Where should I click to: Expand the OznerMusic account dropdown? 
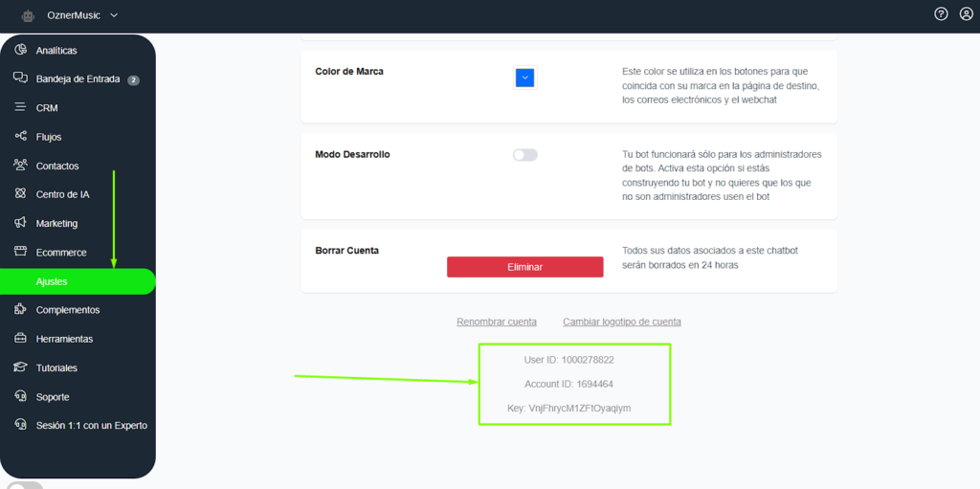[115, 15]
